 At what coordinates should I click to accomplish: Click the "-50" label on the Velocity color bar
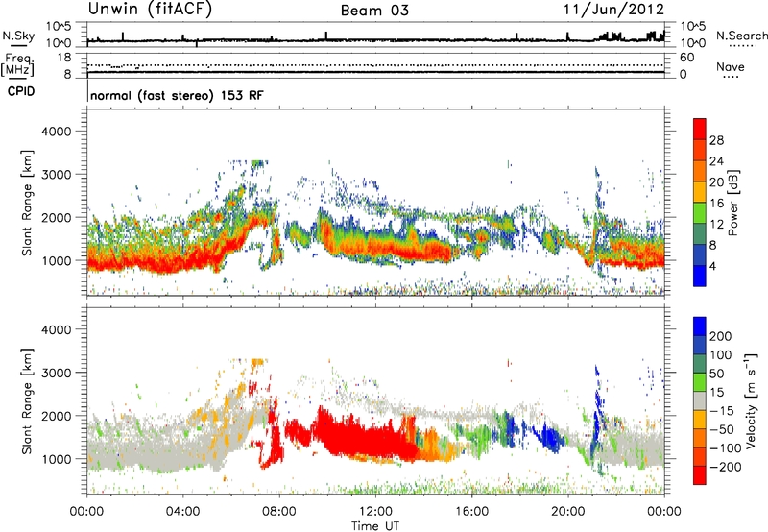coord(722,429)
